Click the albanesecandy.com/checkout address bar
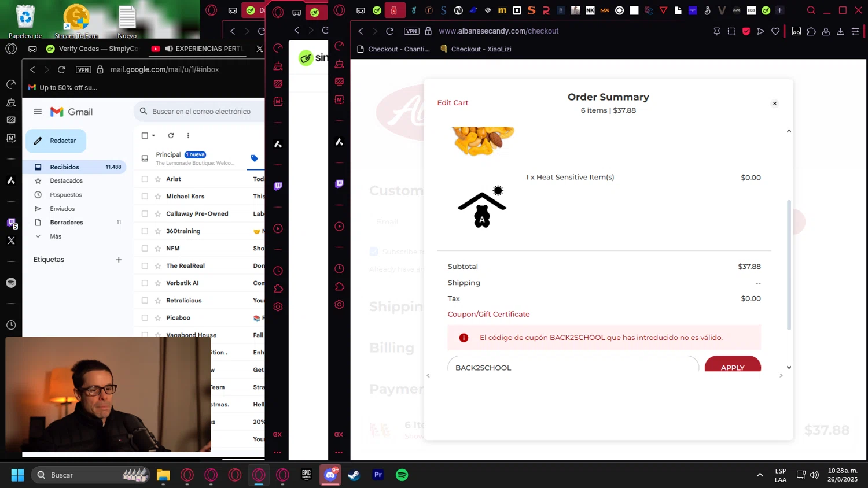The height and width of the screenshot is (488, 868). pyautogui.click(x=498, y=31)
